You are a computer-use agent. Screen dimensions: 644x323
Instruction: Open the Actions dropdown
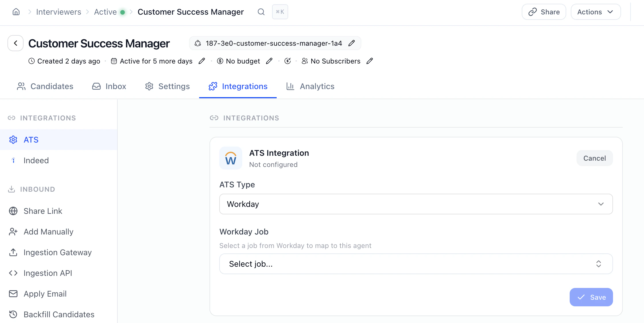tap(596, 12)
